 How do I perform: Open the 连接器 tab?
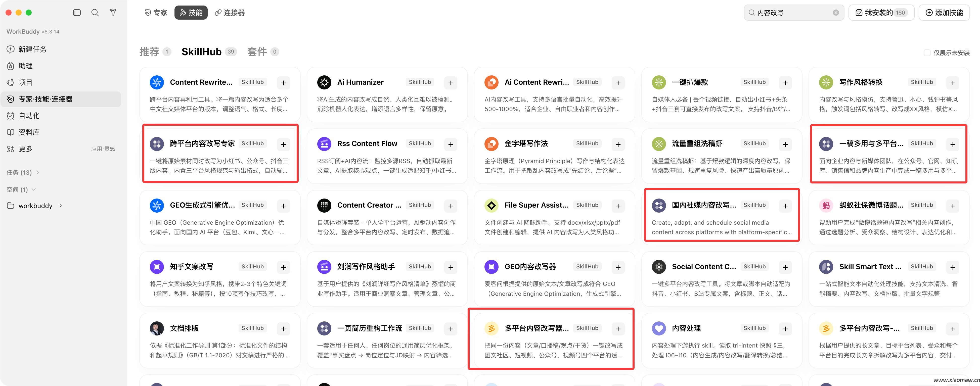230,13
